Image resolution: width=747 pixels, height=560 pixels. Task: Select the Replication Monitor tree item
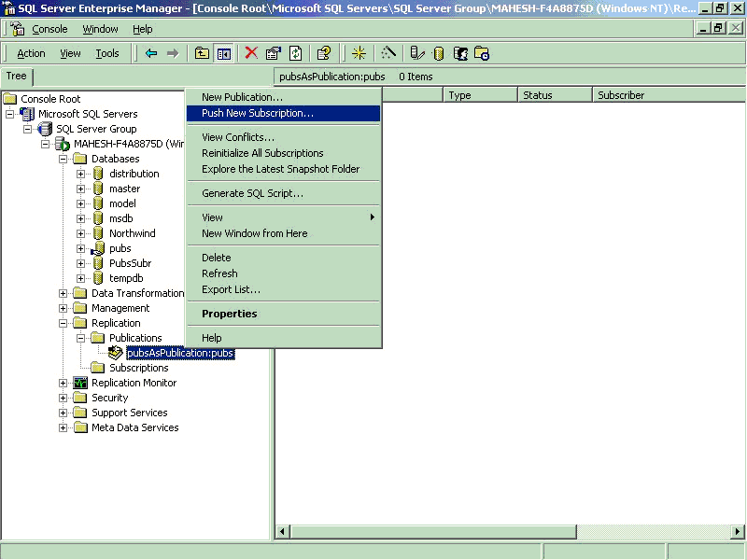(x=134, y=383)
